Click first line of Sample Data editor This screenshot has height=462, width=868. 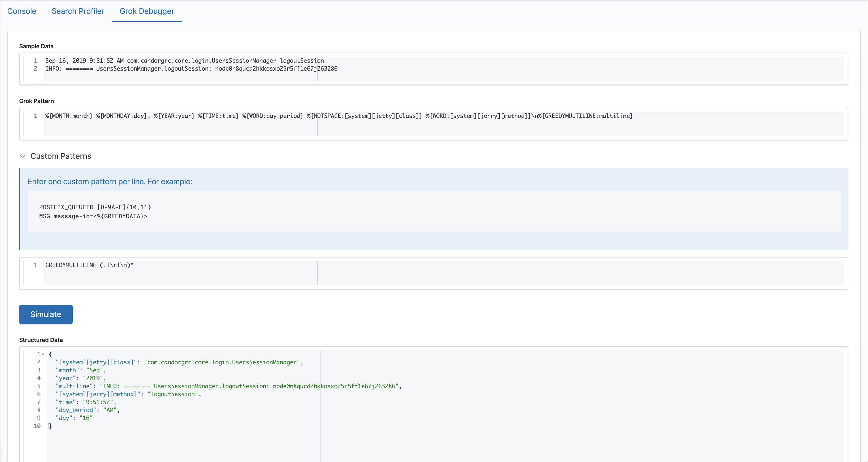(x=184, y=61)
